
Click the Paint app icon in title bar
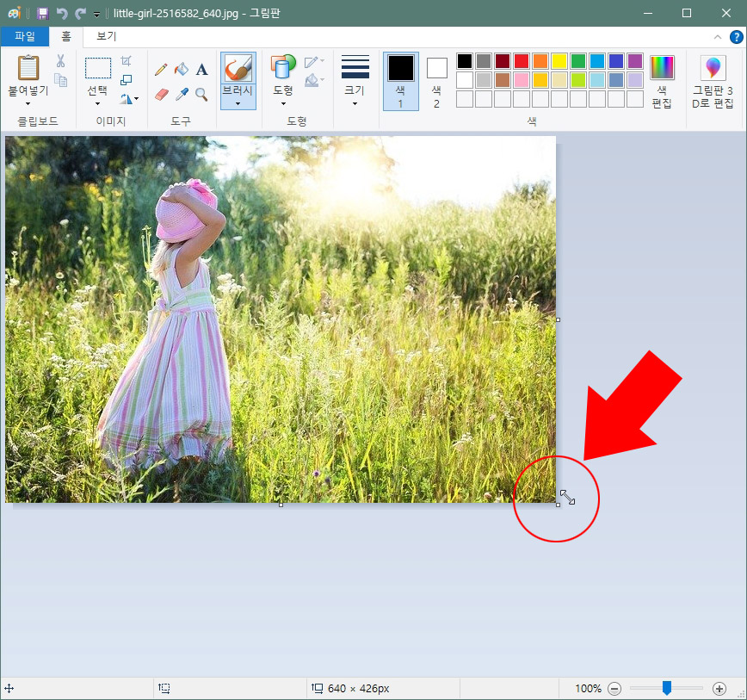(15, 13)
